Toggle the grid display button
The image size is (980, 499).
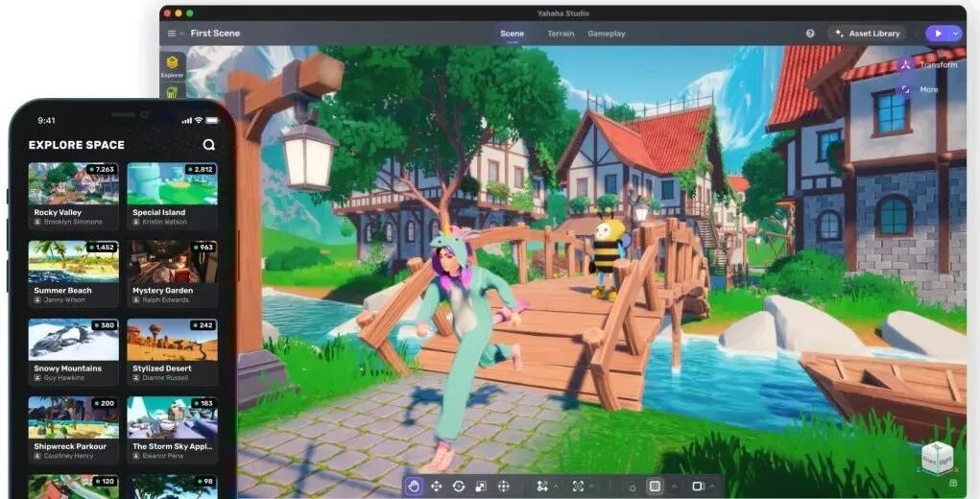pos(655,486)
